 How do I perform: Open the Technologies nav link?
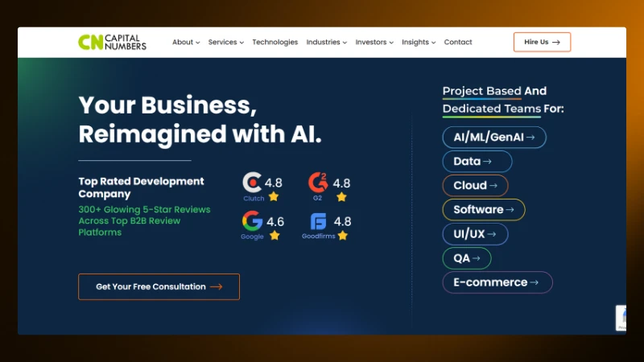coord(275,42)
